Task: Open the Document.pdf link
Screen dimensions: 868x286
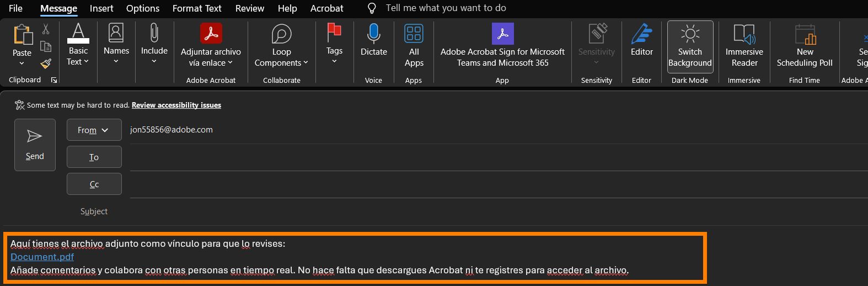Action: (42, 257)
